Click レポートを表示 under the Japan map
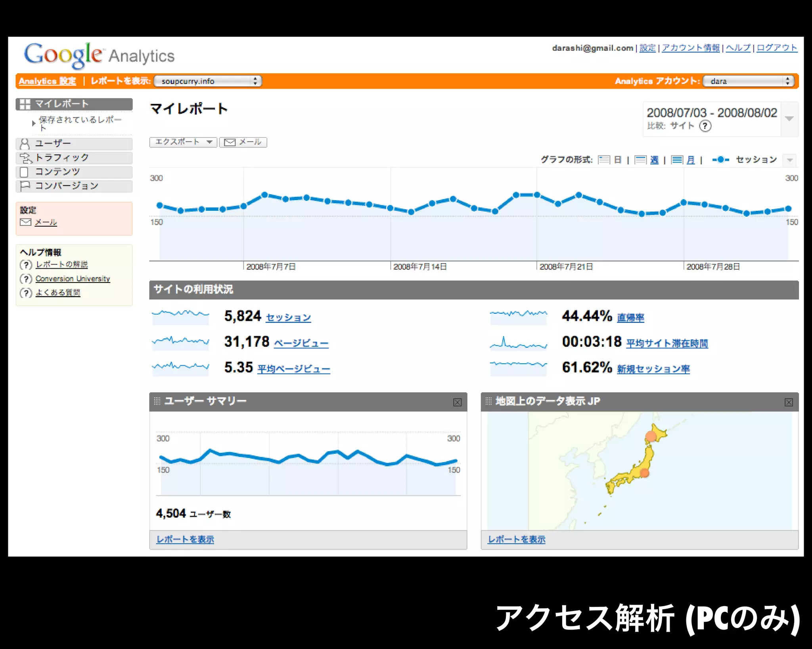This screenshot has height=649, width=812. (517, 540)
